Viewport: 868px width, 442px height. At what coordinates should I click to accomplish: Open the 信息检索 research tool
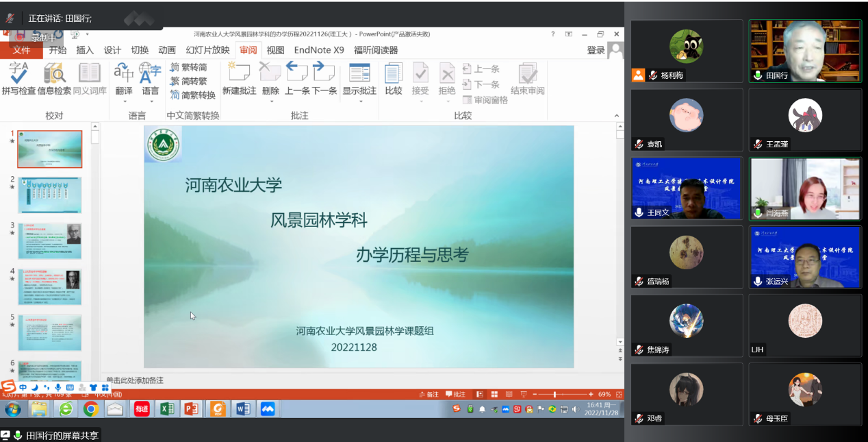coord(54,78)
